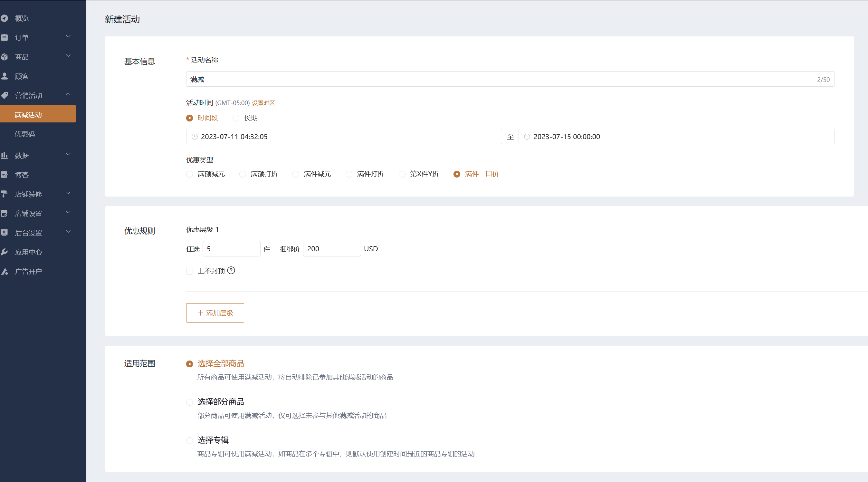Click the 应用中心 wrench icon
The width and height of the screenshot is (868, 482).
(5, 252)
